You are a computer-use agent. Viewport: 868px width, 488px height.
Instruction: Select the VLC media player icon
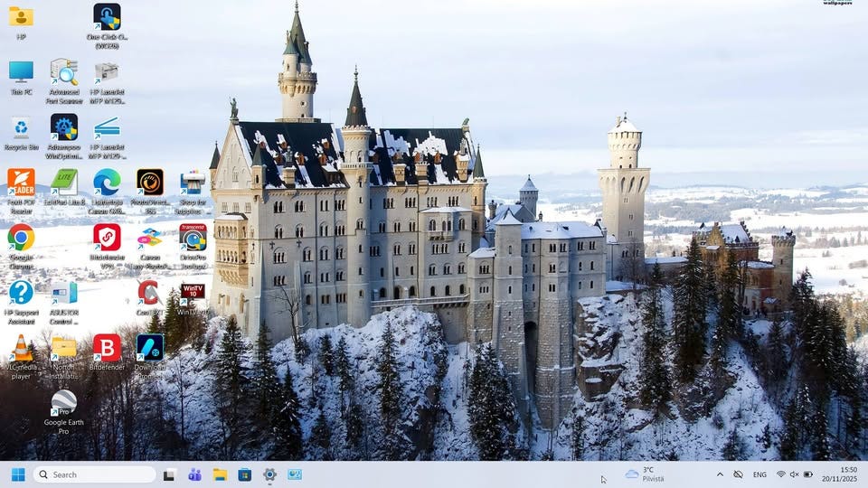tap(21, 357)
